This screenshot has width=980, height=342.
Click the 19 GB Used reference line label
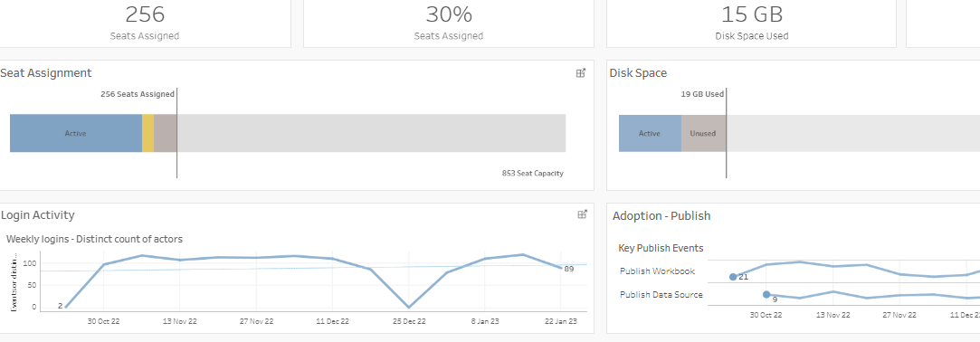(x=702, y=94)
